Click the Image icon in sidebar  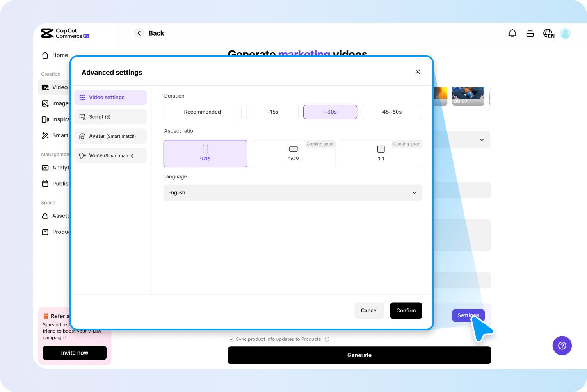(x=45, y=103)
